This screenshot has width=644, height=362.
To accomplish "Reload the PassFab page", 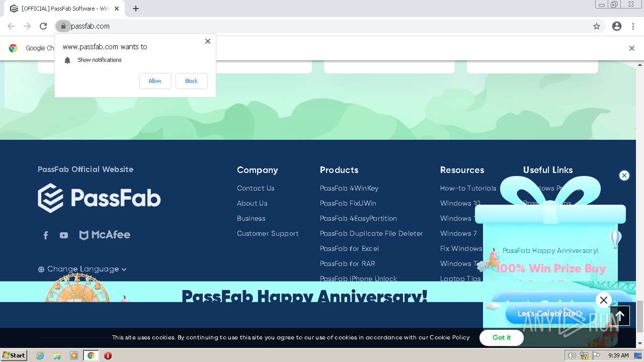I will [43, 26].
